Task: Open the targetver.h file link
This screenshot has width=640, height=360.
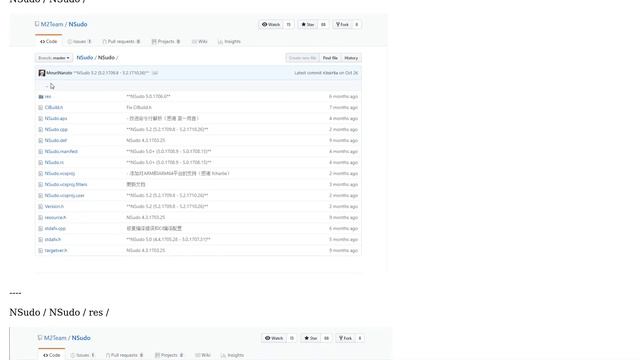Action: coord(56,251)
